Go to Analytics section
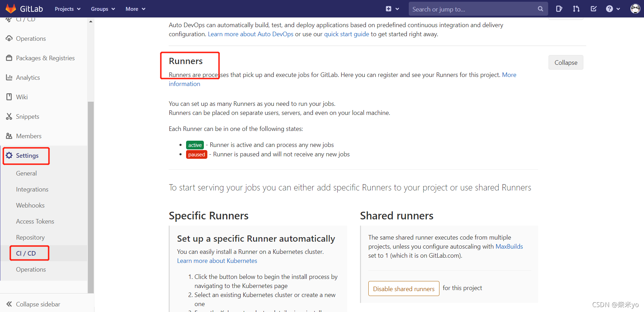The width and height of the screenshot is (644, 312). pos(28,78)
